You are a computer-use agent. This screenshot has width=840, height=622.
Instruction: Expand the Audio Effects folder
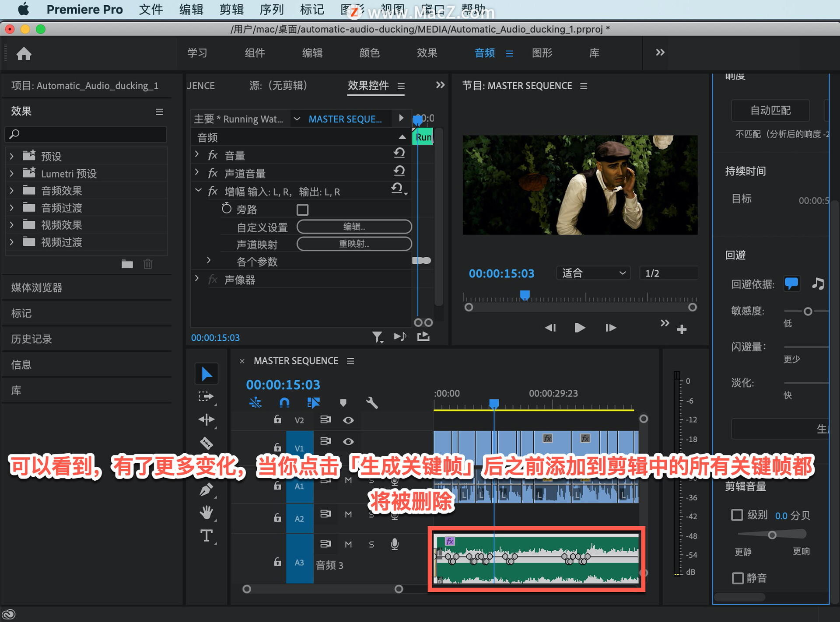tap(12, 190)
